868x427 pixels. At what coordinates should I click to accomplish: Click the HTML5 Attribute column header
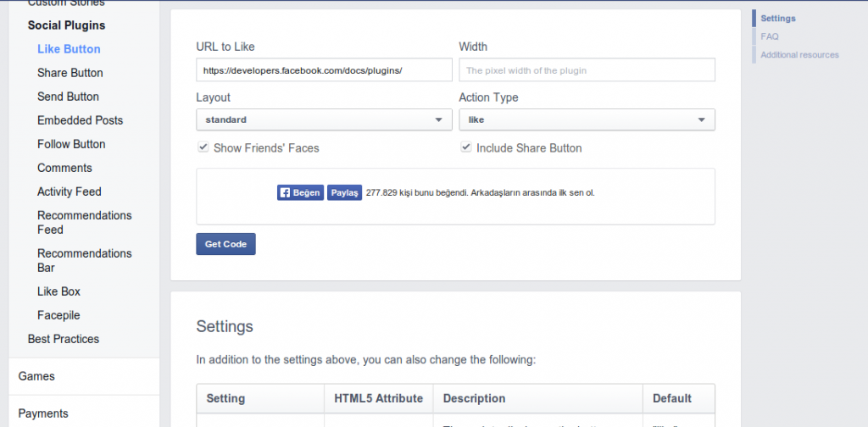click(379, 398)
